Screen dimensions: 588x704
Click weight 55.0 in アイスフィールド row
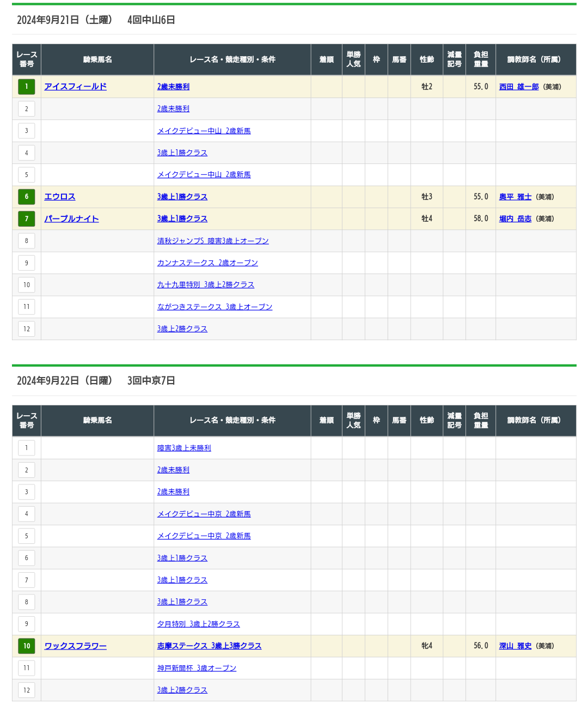point(481,87)
